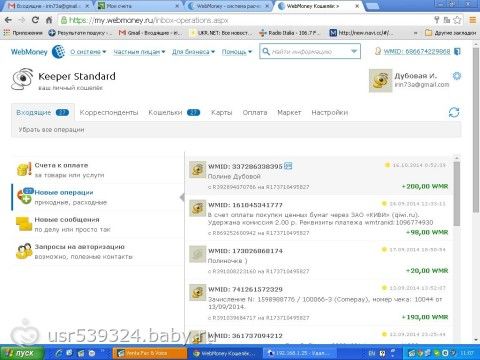Click the contact card icon after WMID 337286338395
Image resolution: width=480 pixels, height=360 pixels.
tap(288, 166)
